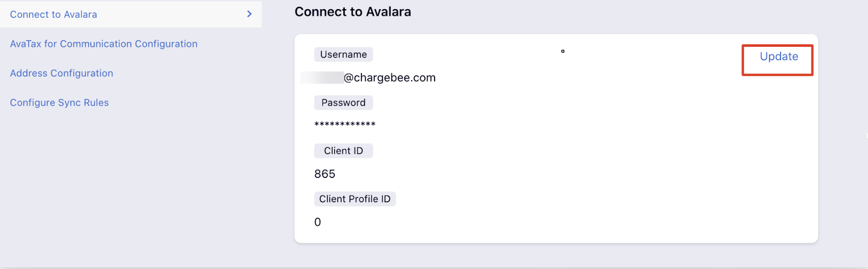Click the Update link
This screenshot has width=868, height=269.
click(x=778, y=56)
